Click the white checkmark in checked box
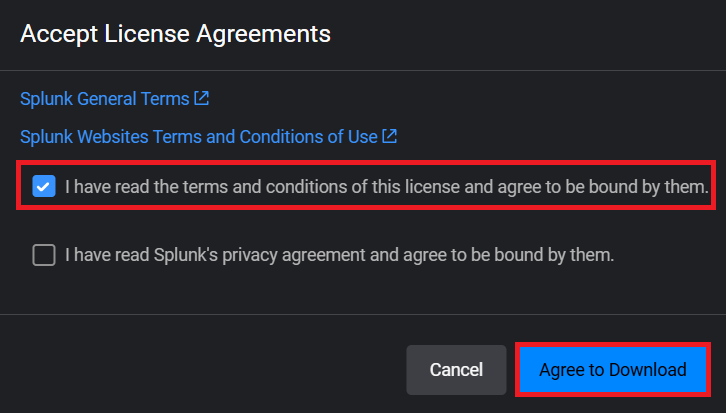The image size is (726, 413). click(43, 187)
